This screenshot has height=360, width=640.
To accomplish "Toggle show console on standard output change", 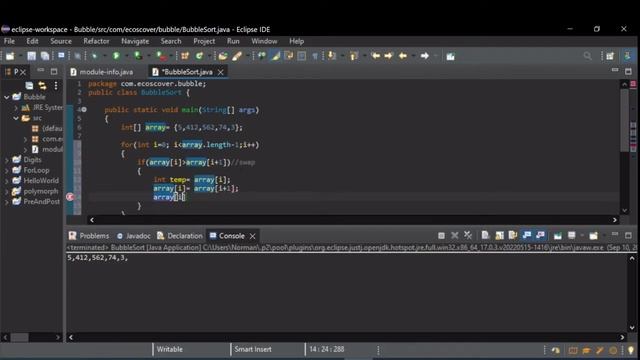I will 527,236.
